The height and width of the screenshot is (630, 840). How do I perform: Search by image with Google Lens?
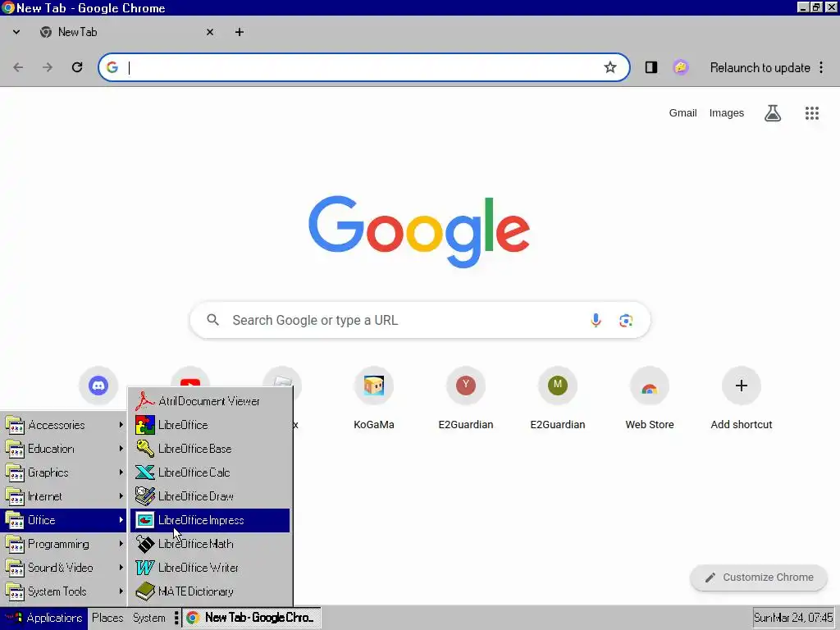tap(626, 321)
